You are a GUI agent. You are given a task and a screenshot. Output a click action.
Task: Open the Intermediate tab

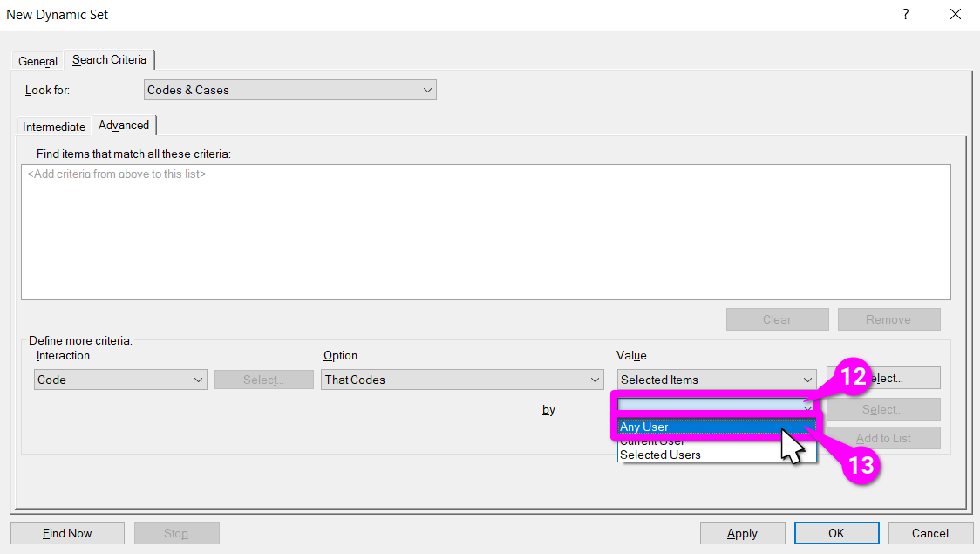coord(54,127)
